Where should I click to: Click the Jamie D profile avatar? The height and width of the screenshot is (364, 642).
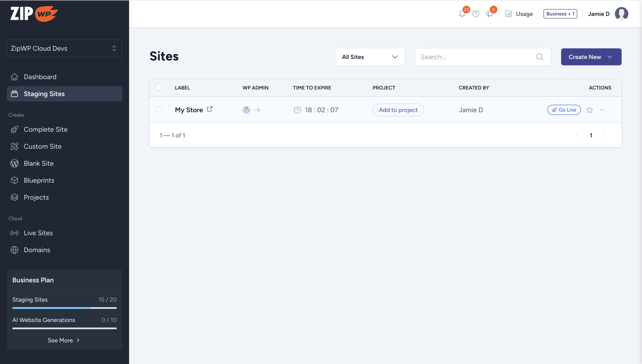[621, 14]
